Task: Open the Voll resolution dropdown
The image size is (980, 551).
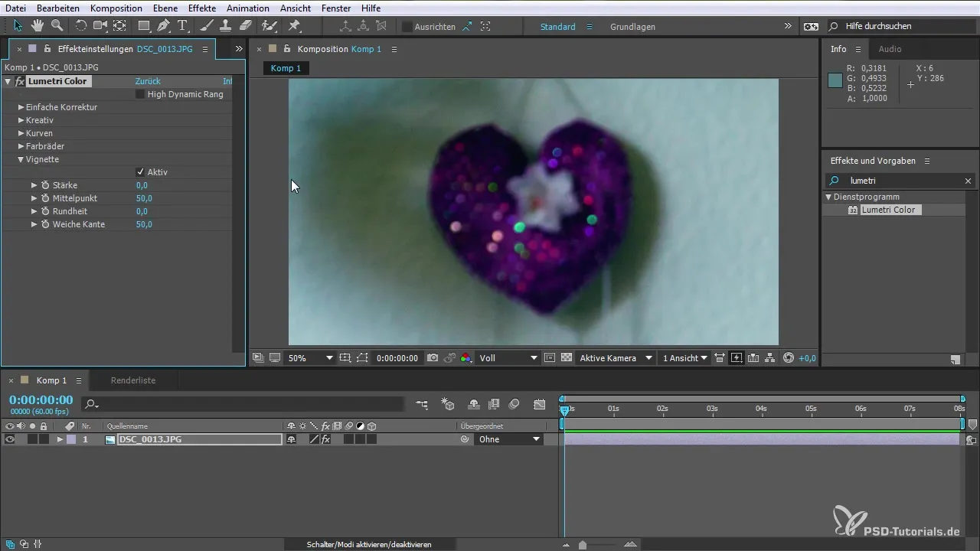Action: [508, 358]
